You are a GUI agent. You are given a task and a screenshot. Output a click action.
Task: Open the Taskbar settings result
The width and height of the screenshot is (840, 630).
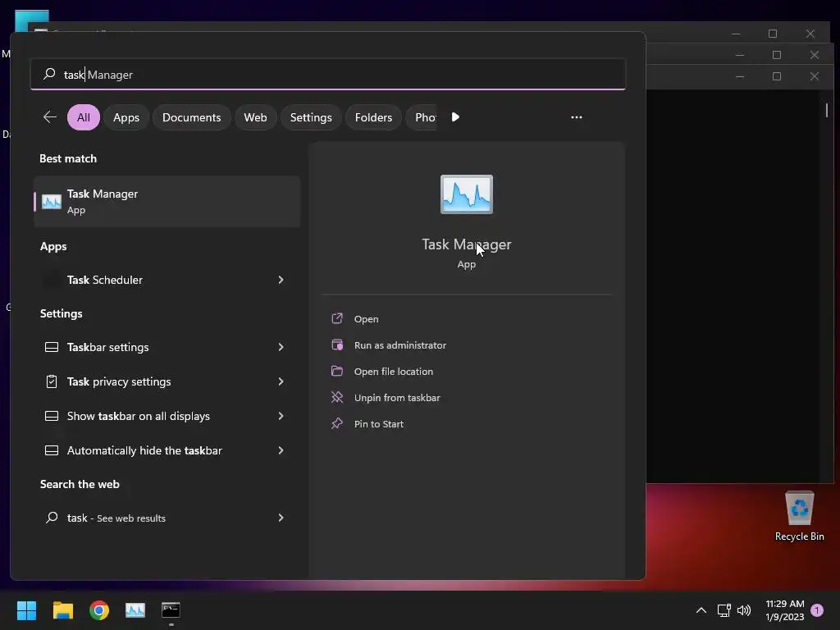167,347
